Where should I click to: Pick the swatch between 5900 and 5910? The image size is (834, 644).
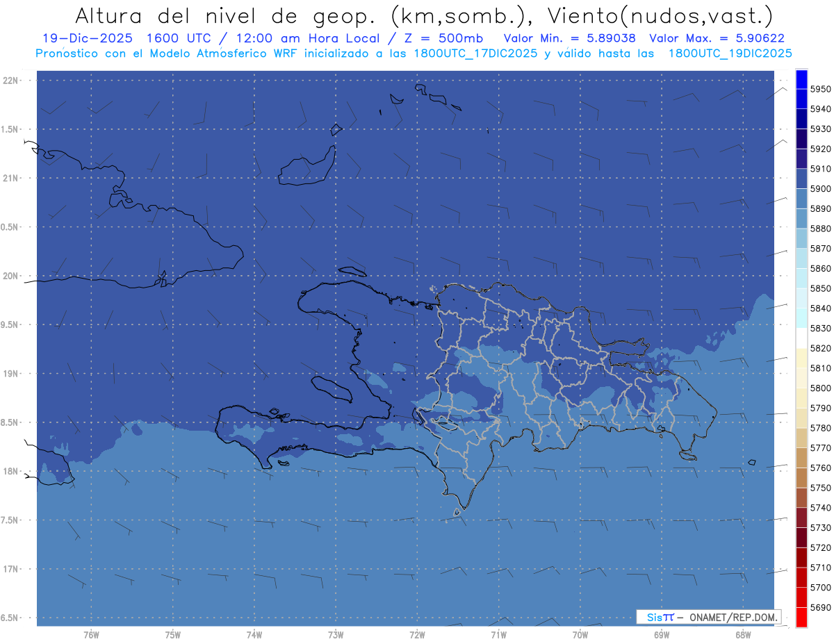(x=801, y=179)
